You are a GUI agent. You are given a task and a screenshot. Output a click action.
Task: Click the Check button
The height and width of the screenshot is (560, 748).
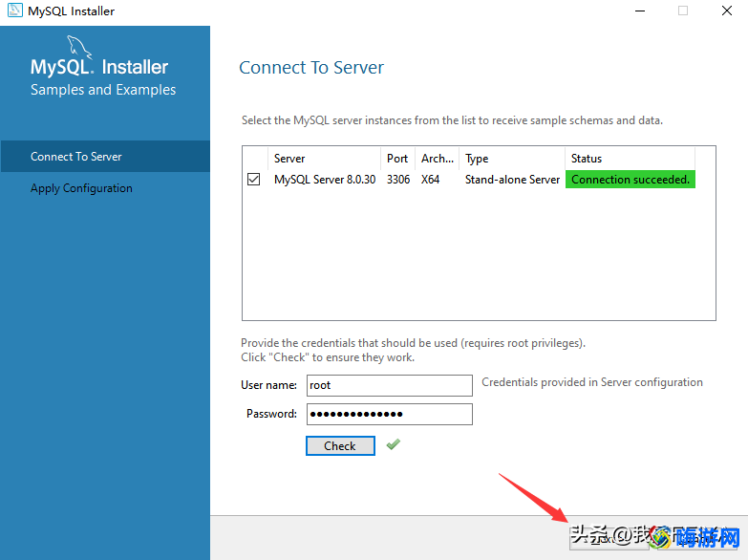point(340,446)
